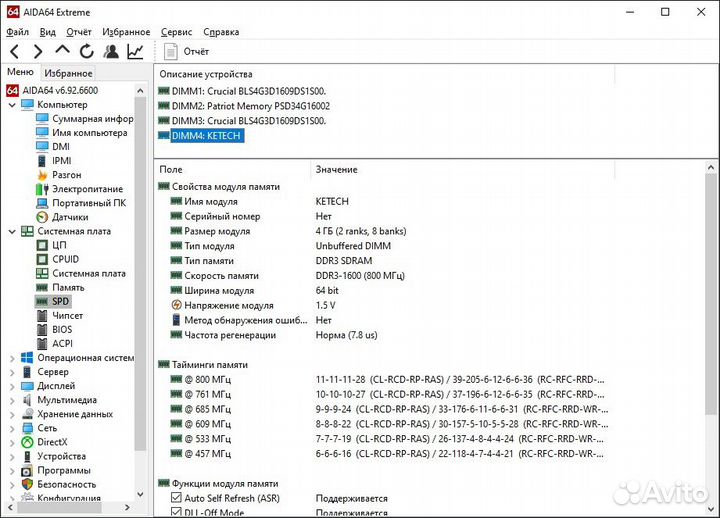Open the graph chart toolbar icon
The height and width of the screenshot is (518, 720).
pyautogui.click(x=135, y=51)
